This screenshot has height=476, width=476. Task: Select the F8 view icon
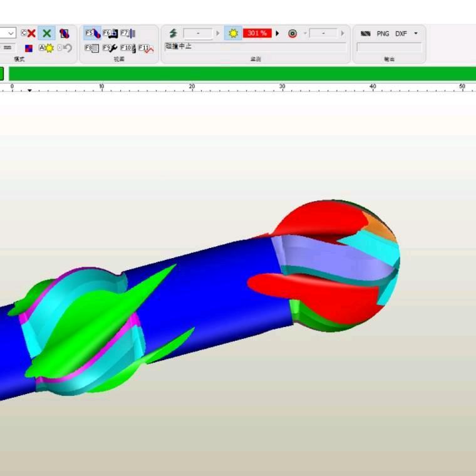click(92, 48)
